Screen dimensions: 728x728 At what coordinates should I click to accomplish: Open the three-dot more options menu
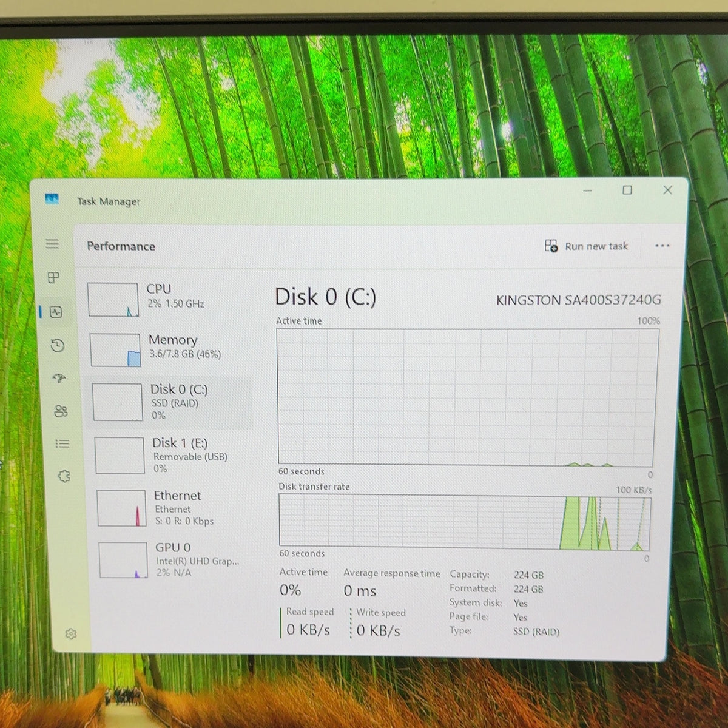[x=662, y=246]
